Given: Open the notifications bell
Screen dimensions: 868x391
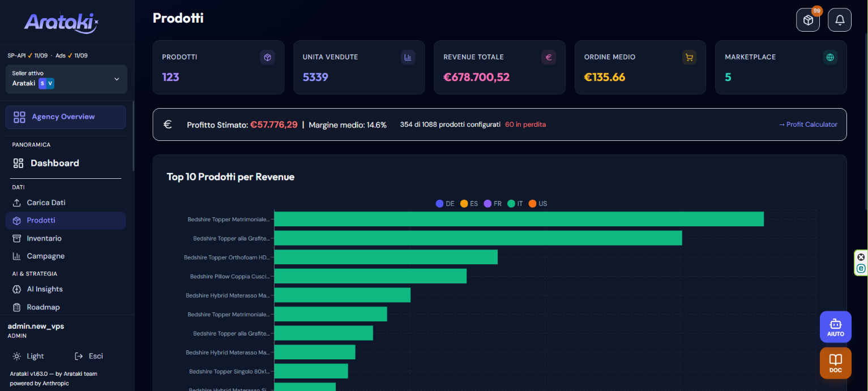Looking at the screenshot, I should [x=840, y=20].
